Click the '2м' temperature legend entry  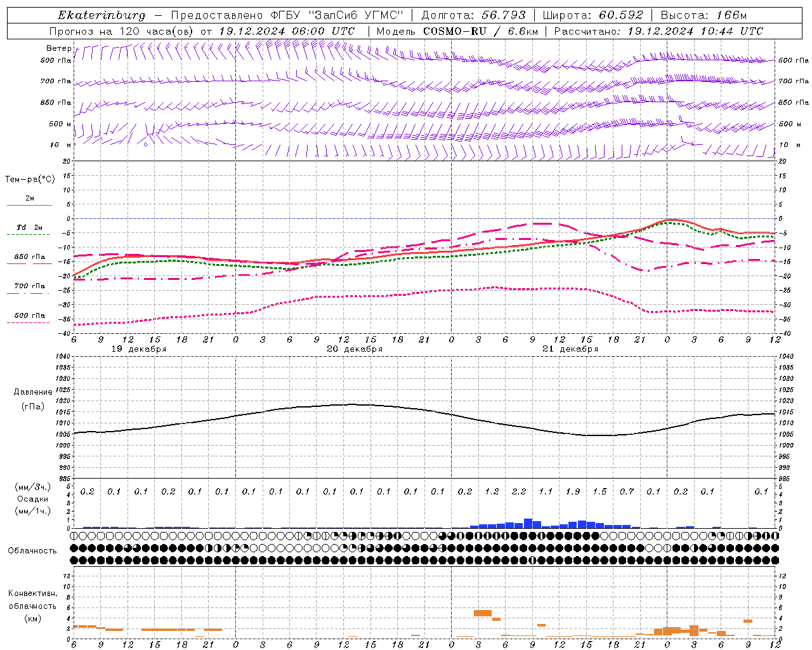[30, 198]
